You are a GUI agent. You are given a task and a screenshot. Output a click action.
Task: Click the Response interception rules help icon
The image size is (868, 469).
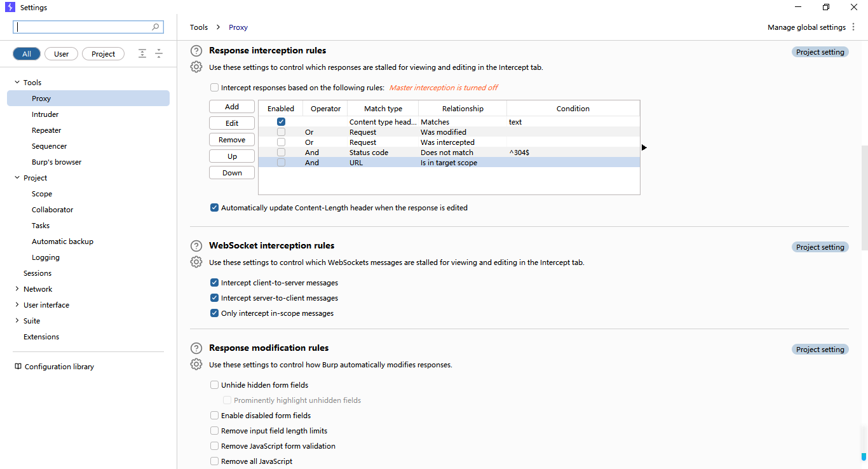point(196,51)
